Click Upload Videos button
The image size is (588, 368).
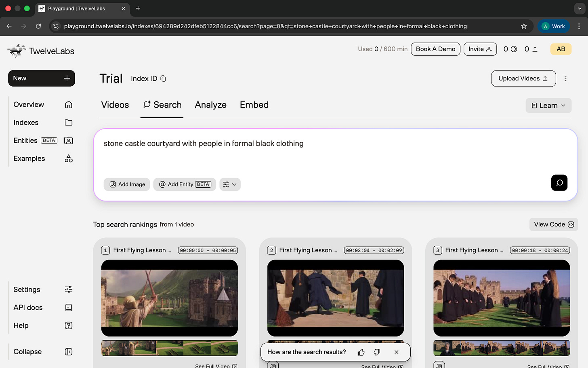click(x=523, y=78)
